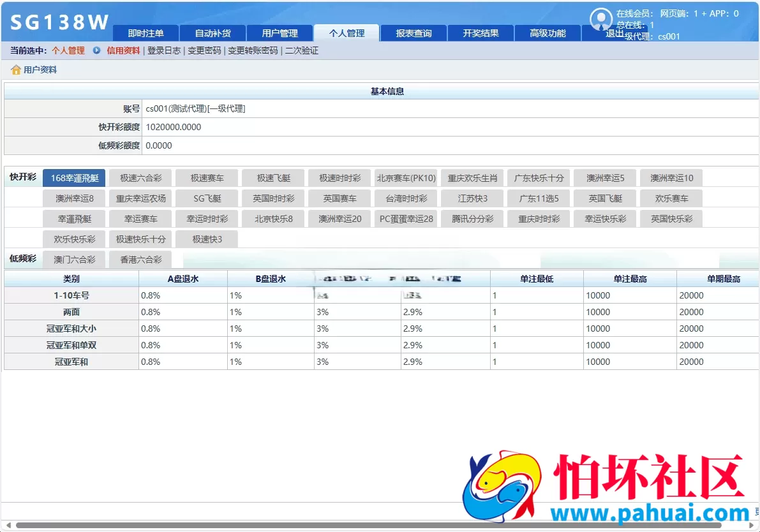Select the 香港六合彩 low-frequency button
760x532 pixels.
(140, 259)
